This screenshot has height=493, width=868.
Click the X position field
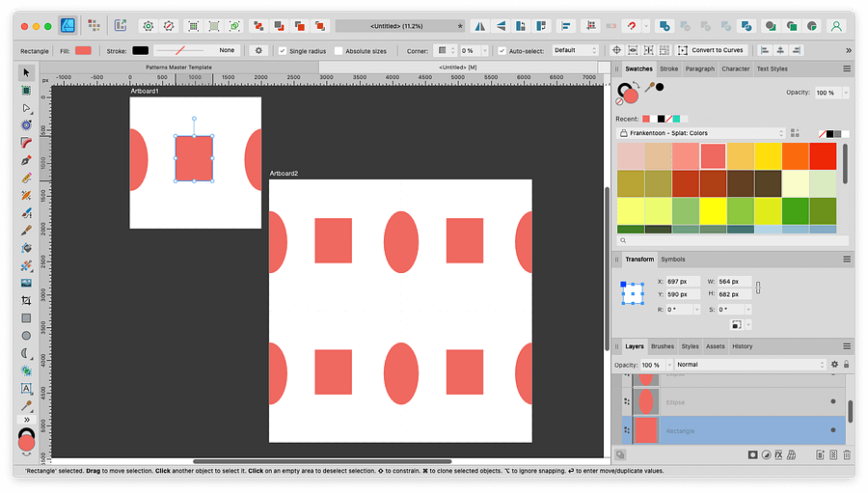point(682,282)
